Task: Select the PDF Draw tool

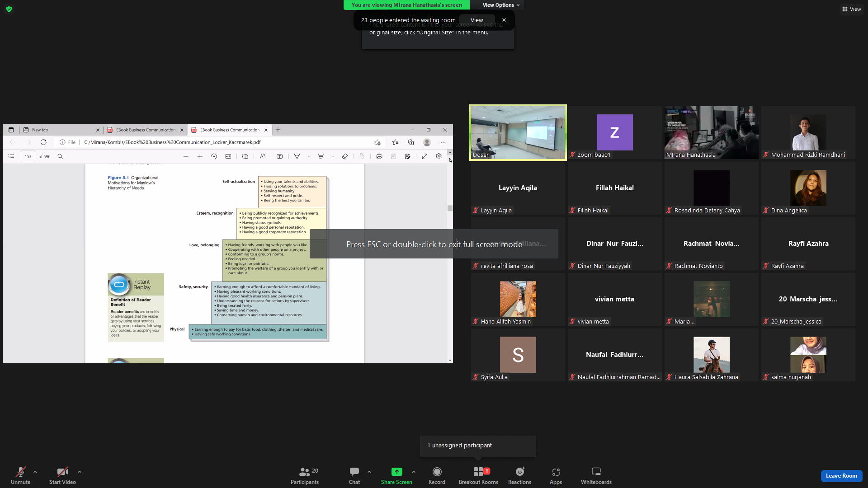Action: [x=297, y=156]
